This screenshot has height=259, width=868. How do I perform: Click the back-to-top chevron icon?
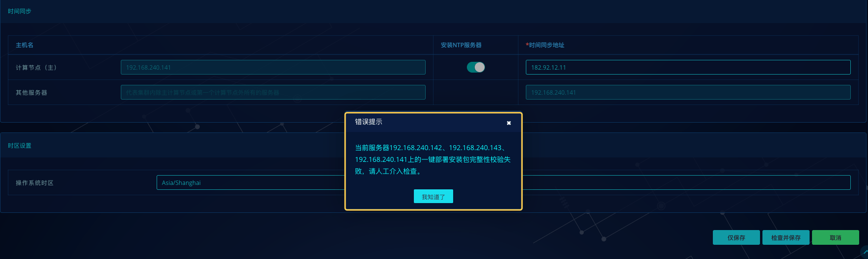[864, 252]
